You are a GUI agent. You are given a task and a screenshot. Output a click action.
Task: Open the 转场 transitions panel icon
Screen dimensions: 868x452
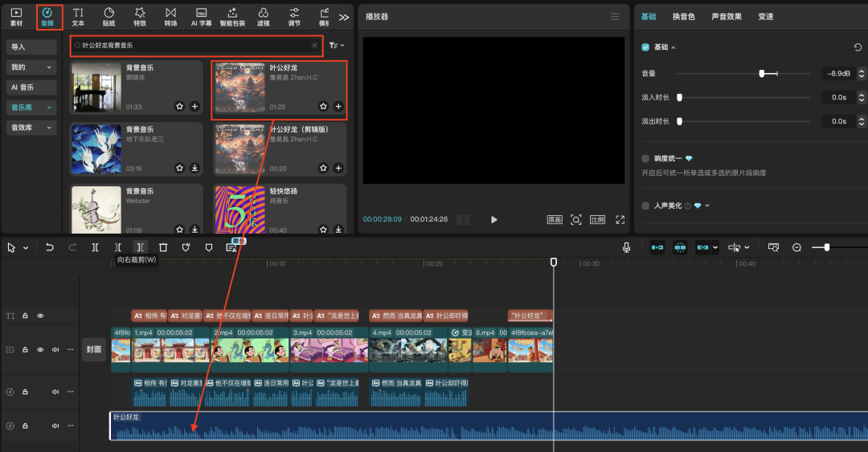170,16
